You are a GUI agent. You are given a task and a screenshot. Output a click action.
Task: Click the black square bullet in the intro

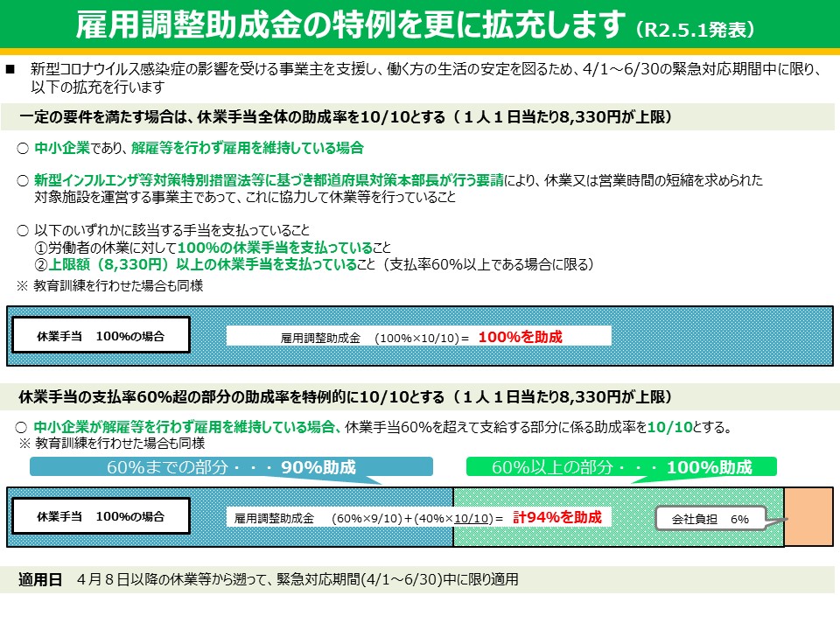point(10,68)
